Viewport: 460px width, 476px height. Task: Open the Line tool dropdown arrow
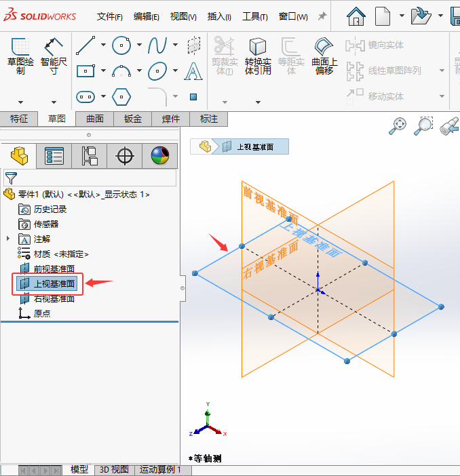tap(103, 45)
